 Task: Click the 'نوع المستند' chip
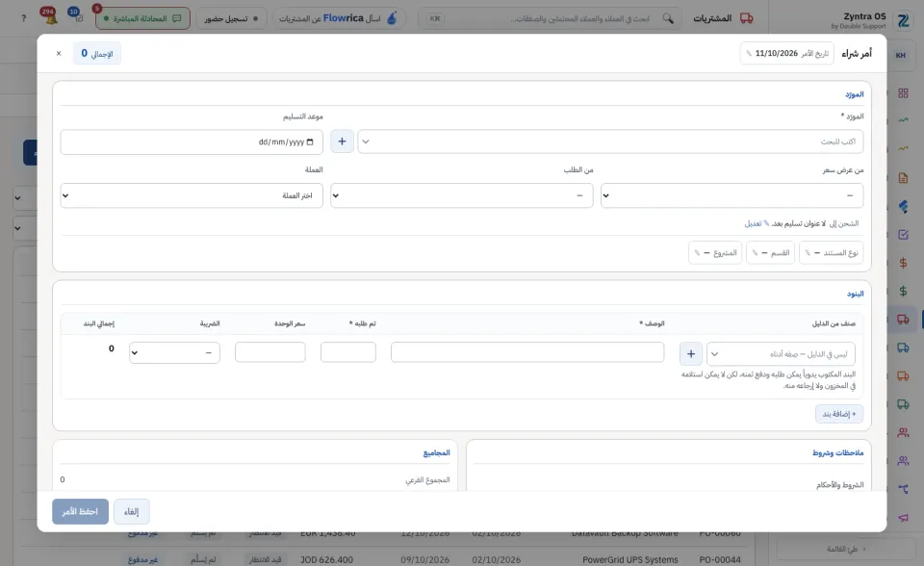[831, 253]
